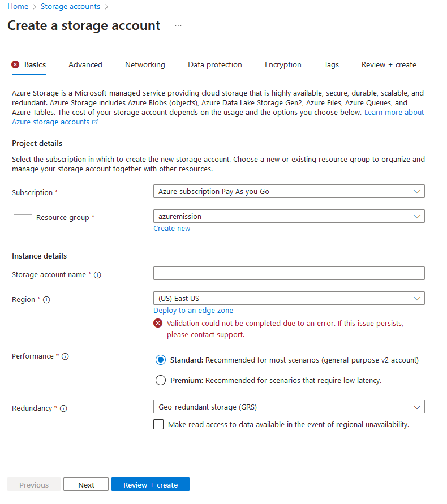Screen dimensions: 447x504
Task: Click the Storage account name info icon
Action: click(x=97, y=275)
